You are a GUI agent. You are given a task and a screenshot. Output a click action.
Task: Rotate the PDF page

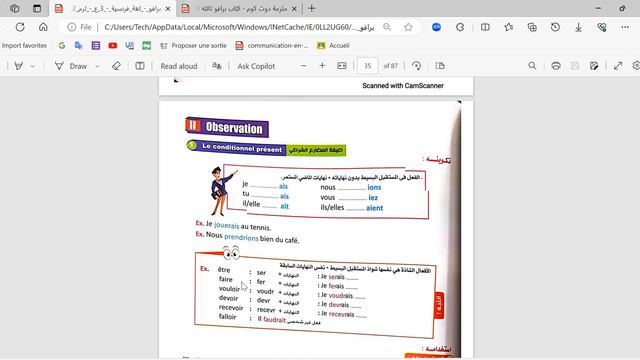tap(416, 66)
